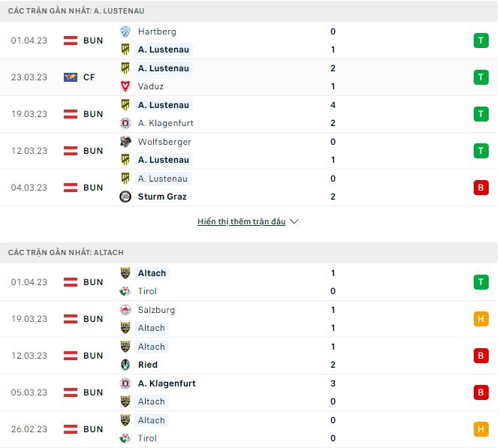500x448 pixels.
Task: Click the CF competition flag icon
Action: tap(71, 77)
